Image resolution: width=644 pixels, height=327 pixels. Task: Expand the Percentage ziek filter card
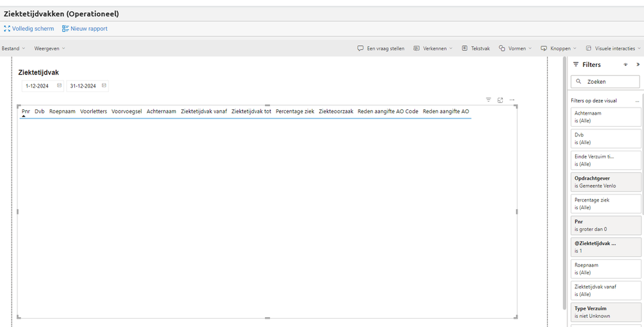(x=606, y=204)
